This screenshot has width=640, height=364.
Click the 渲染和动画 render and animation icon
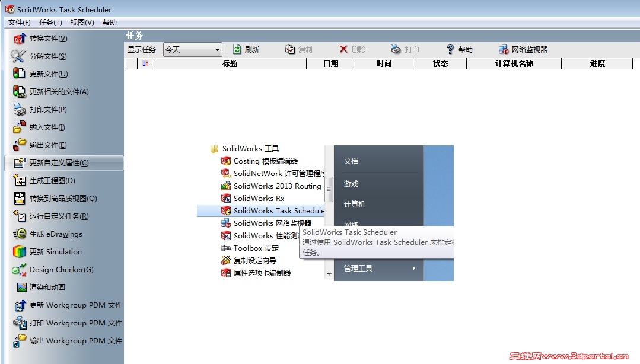coord(21,288)
